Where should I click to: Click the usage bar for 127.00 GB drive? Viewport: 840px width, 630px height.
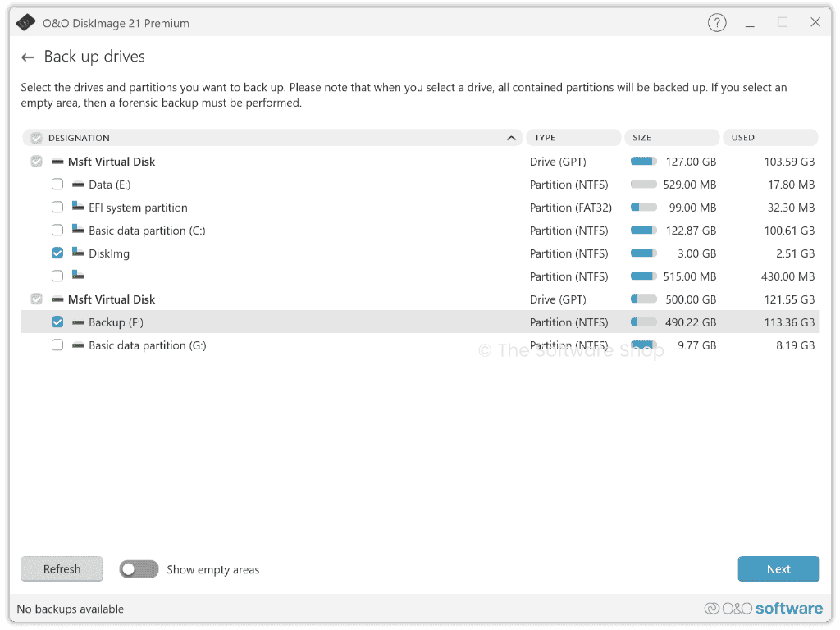point(643,162)
